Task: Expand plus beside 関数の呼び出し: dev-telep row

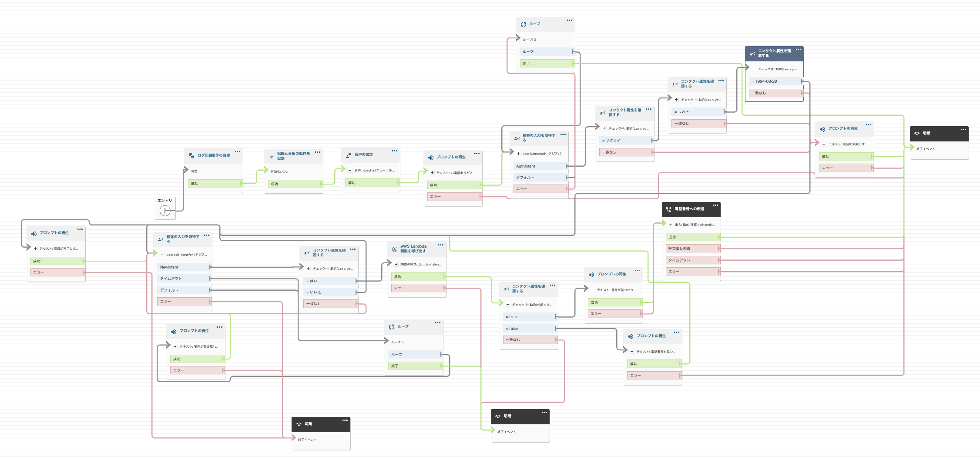Action: [x=396, y=264]
